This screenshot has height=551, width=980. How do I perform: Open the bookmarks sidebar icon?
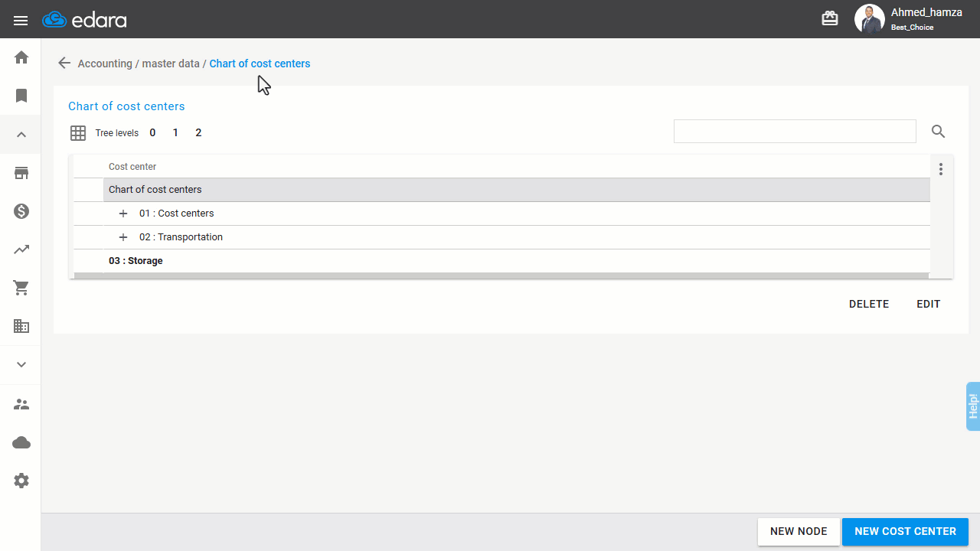[21, 96]
